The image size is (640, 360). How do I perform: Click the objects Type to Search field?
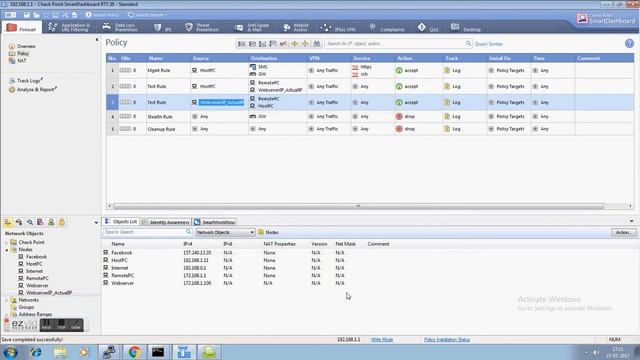point(147,232)
